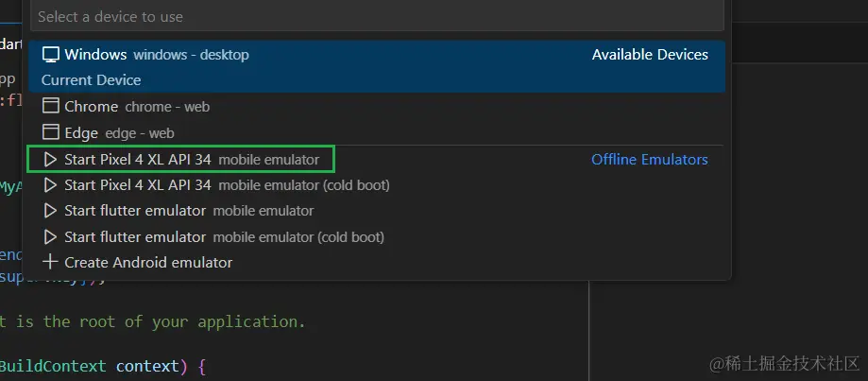The height and width of the screenshot is (381, 868).
Task: Start flutter emulator with cold boot
Action: (377, 237)
